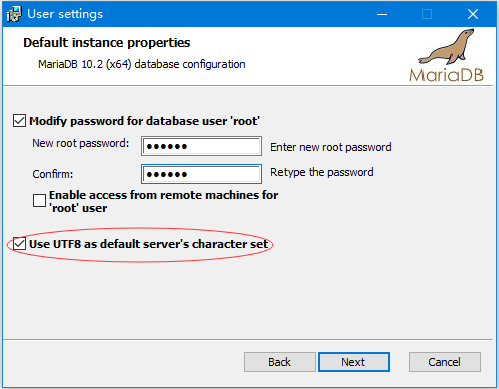The image size is (499, 389).
Task: Uncheck Modify password for database user 'root'
Action: pos(19,121)
